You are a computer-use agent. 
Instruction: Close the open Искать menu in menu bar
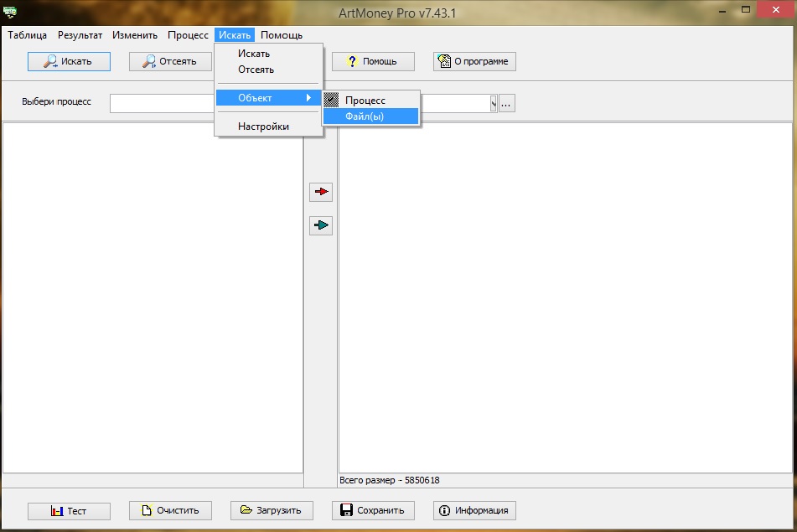click(x=235, y=35)
